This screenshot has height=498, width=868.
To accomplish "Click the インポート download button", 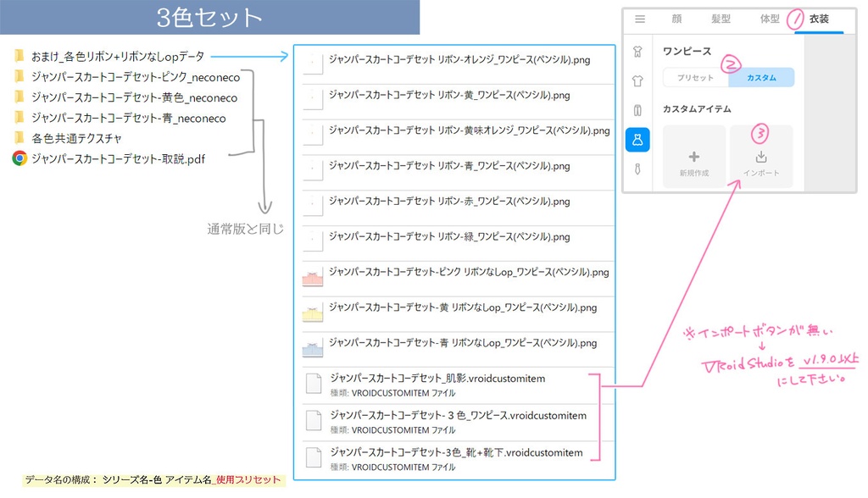I will (761, 157).
